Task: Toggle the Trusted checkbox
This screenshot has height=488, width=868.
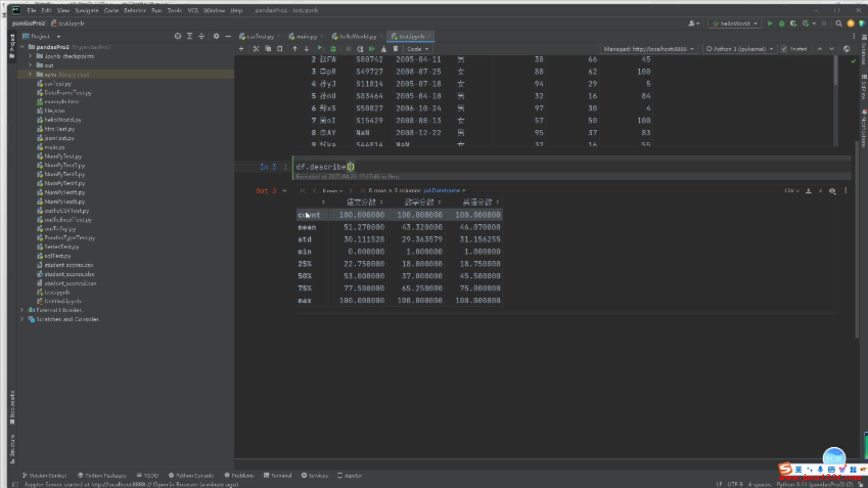Action: pyautogui.click(x=784, y=49)
